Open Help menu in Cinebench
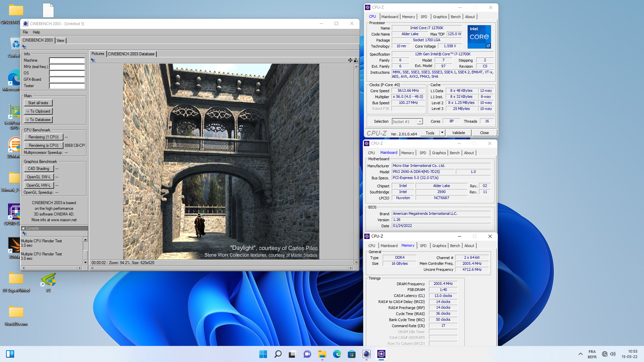This screenshot has height=362, width=644. 36,32
